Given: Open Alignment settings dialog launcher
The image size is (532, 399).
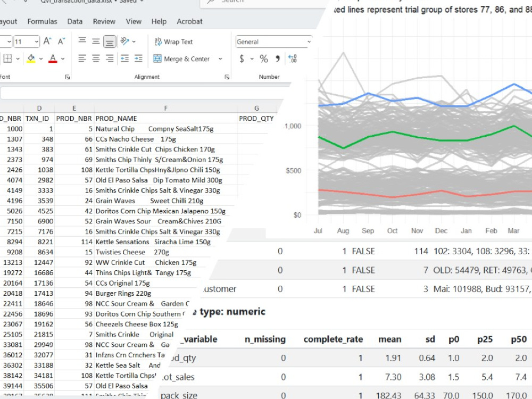Looking at the screenshot, I should [227, 77].
